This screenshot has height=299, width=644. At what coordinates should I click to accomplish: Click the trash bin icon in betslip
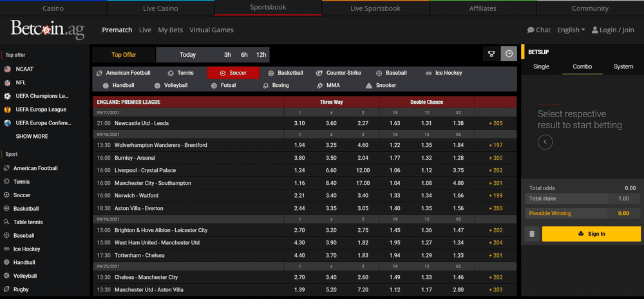click(532, 234)
